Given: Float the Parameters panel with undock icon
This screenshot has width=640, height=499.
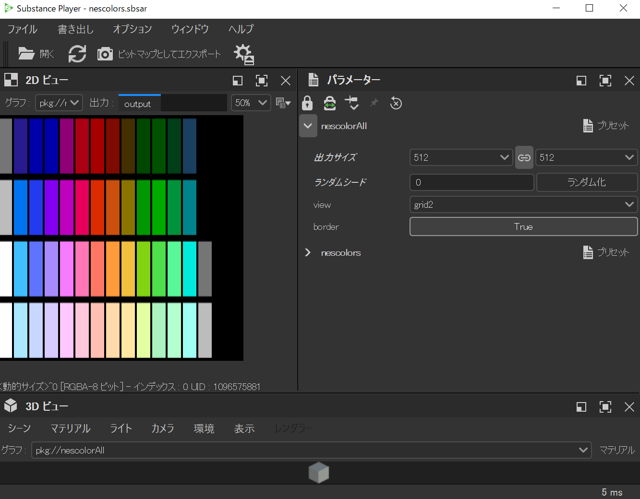Looking at the screenshot, I should coord(581,80).
